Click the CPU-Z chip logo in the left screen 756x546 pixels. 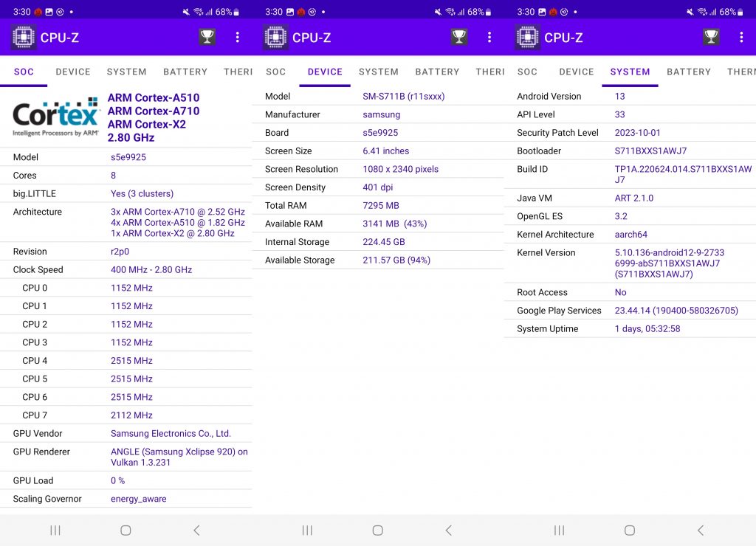tap(24, 37)
